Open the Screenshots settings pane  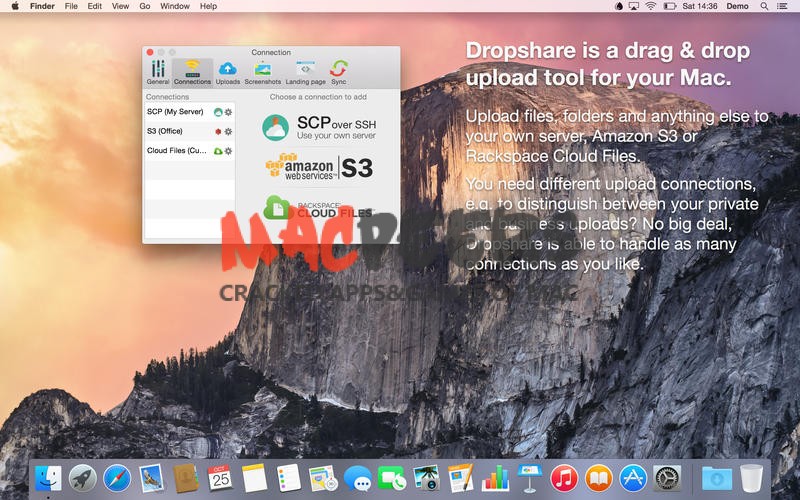[x=262, y=71]
